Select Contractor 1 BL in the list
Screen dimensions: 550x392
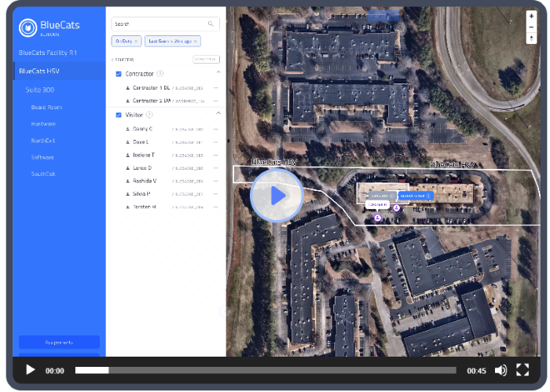coord(151,88)
